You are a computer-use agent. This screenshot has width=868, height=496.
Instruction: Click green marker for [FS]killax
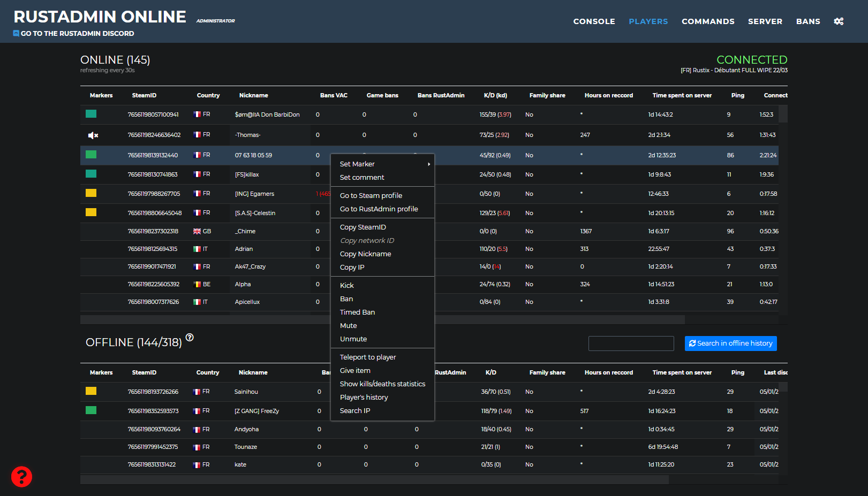click(x=91, y=173)
